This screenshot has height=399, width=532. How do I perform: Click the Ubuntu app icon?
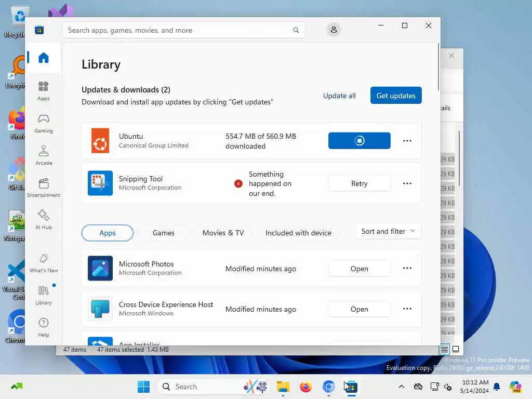(100, 140)
